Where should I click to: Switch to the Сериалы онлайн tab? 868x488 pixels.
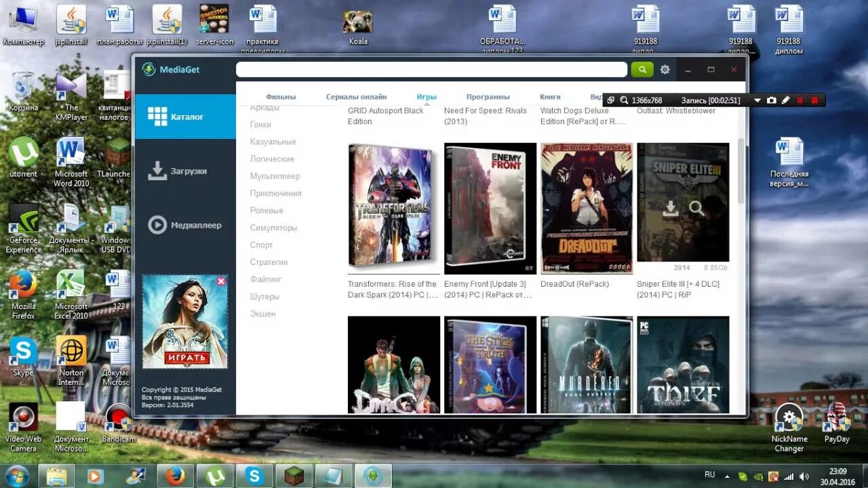pos(356,97)
